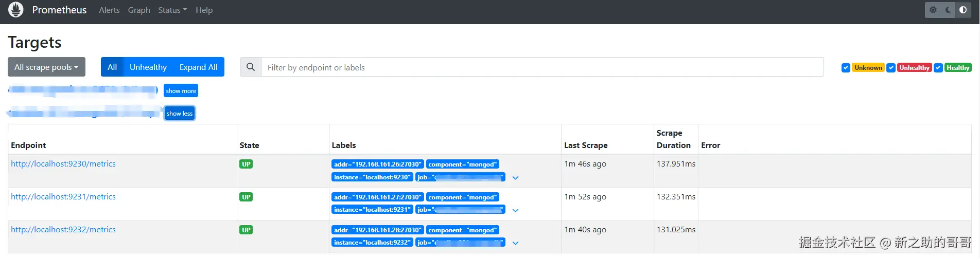Click the Prometheus flame logo

pos(16,10)
